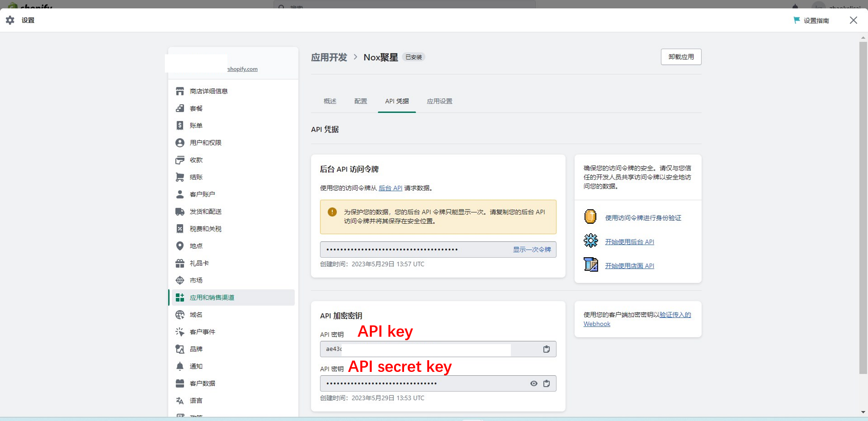Switch to the 配置 tab
The image size is (868, 421).
tap(360, 101)
